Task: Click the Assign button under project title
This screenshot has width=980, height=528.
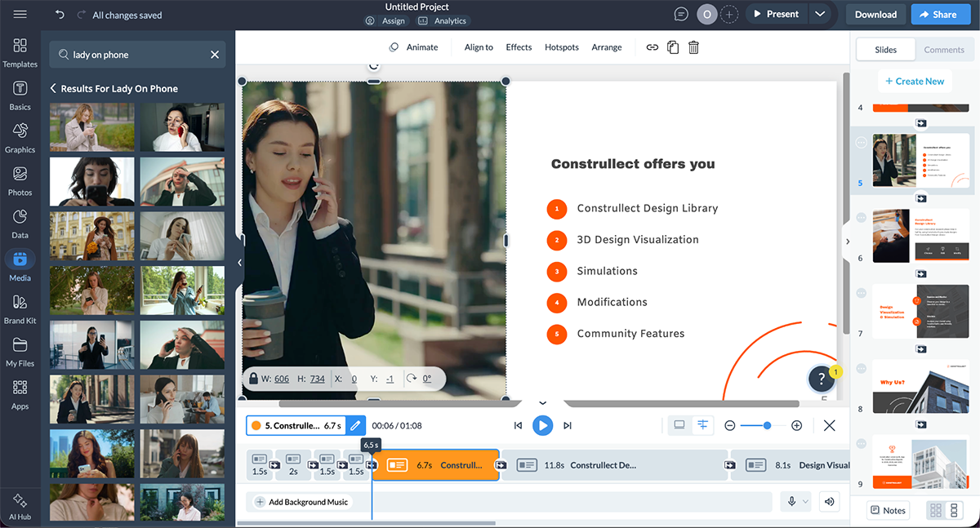Action: (x=385, y=20)
